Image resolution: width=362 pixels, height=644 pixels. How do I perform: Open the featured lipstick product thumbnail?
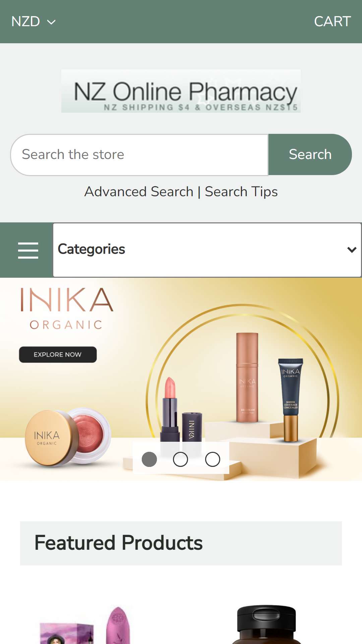click(x=86, y=625)
